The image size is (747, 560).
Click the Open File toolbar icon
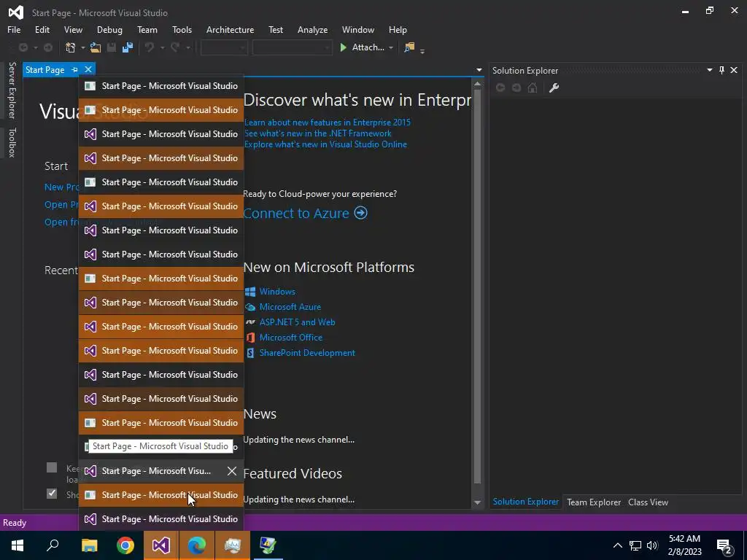(96, 47)
